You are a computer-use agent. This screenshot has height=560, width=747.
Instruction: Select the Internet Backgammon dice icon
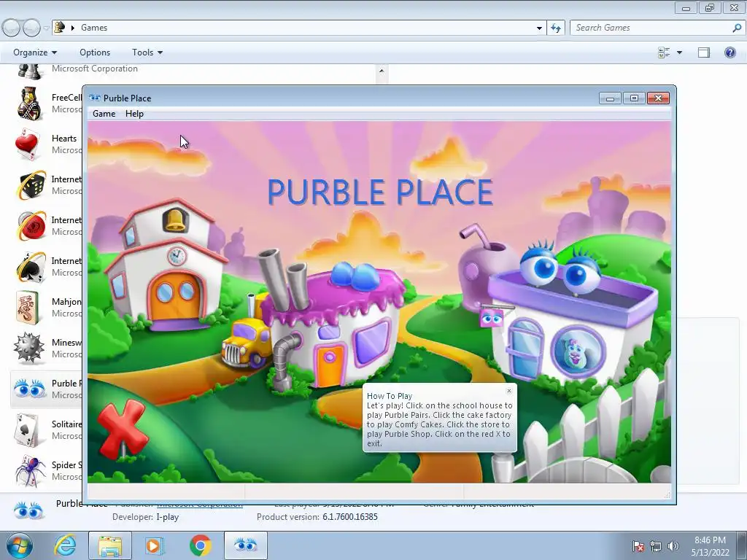click(31, 184)
